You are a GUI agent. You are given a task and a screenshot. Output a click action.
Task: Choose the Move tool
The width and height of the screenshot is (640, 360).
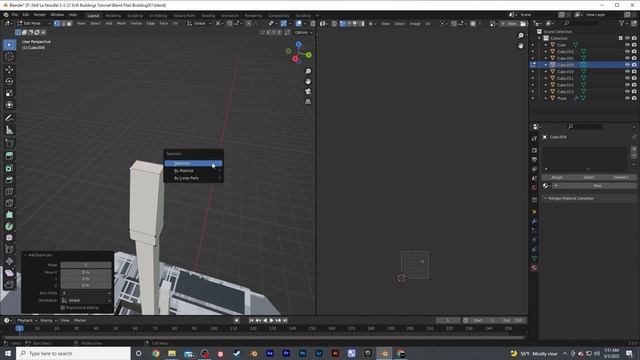[9, 70]
